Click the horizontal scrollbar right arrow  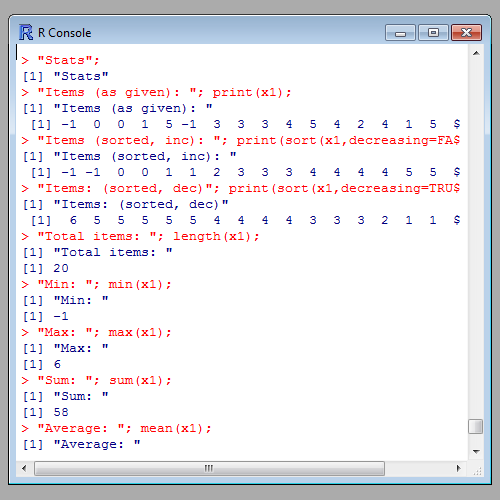point(459,468)
